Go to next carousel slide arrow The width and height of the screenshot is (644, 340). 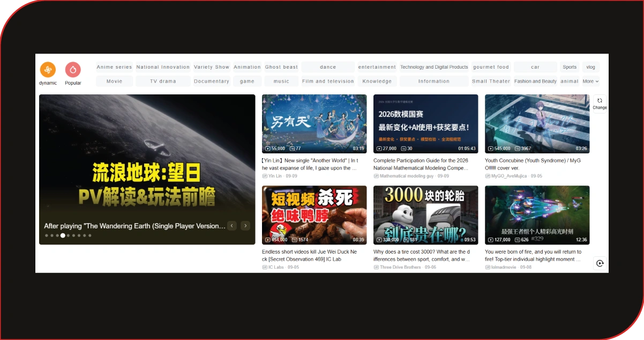pos(245,226)
